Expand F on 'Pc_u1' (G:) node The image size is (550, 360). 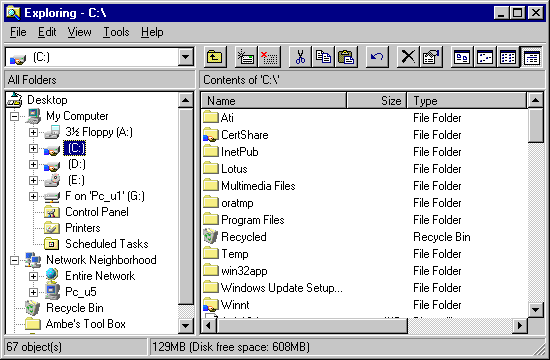[x=33, y=196]
